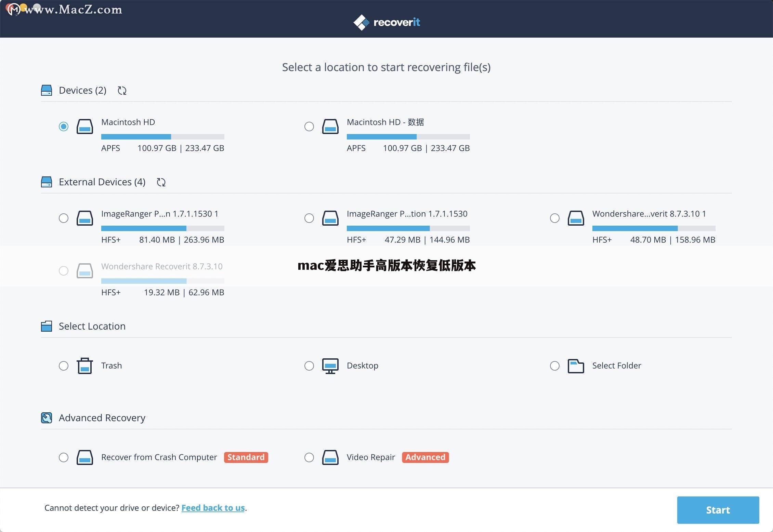Select the Trash location radio button
Image resolution: width=773 pixels, height=532 pixels.
tap(64, 366)
